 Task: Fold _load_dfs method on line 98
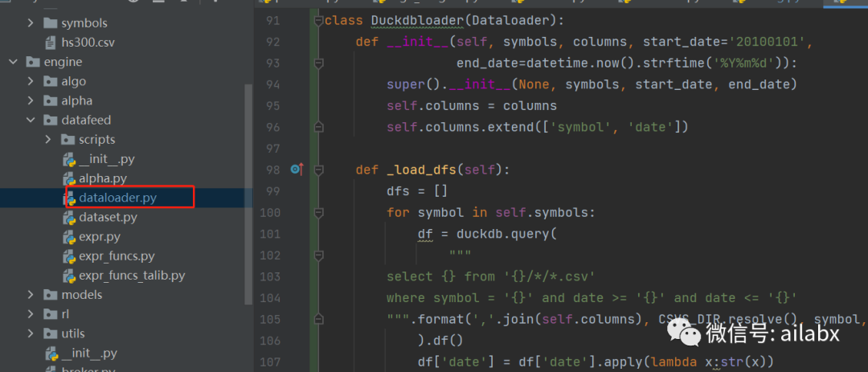[318, 170]
